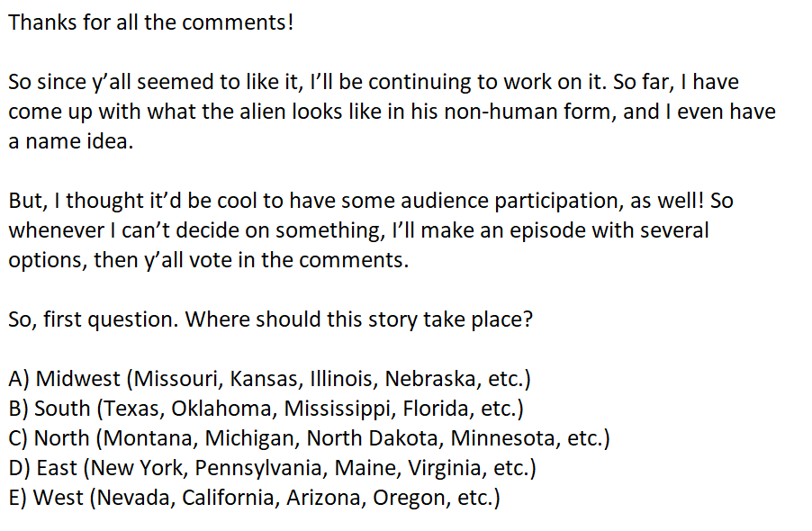Click the line "a name idea."
812x531 pixels.
coord(70,141)
